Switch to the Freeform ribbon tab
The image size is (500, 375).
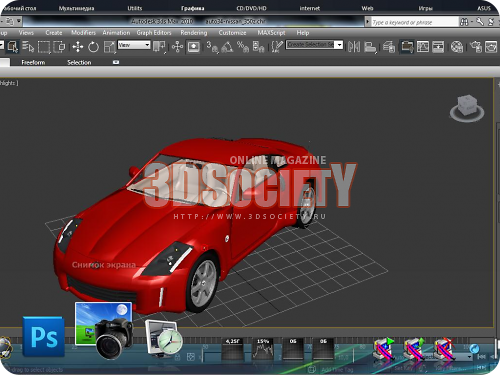tap(33, 62)
